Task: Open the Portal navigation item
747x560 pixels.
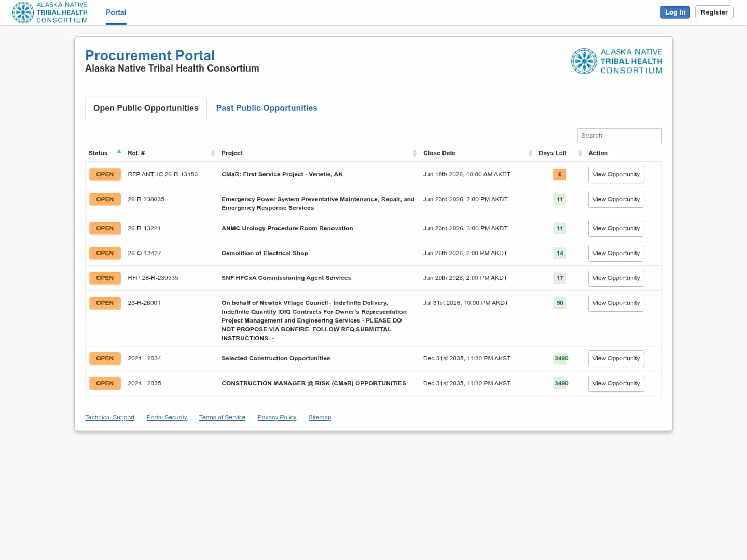Action: click(x=116, y=12)
